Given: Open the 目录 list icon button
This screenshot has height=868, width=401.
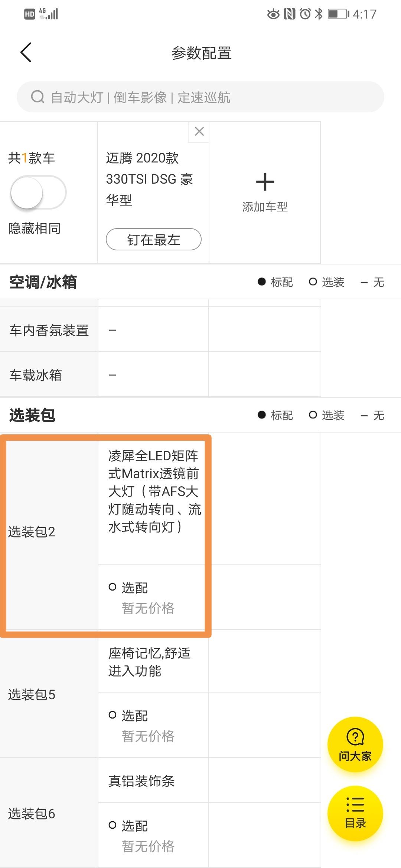Looking at the screenshot, I should coord(355,813).
